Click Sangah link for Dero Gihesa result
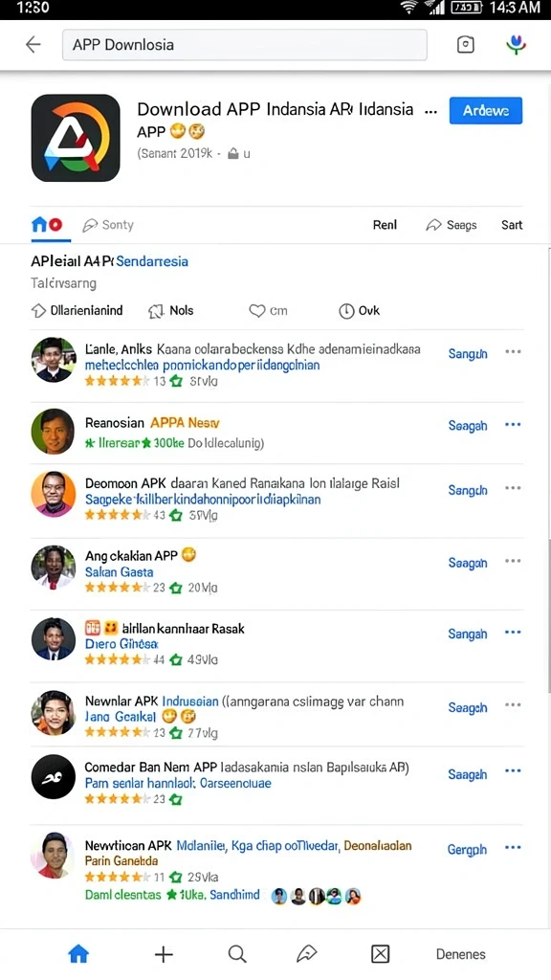Viewport: 551px width, 980px height. [x=467, y=634]
